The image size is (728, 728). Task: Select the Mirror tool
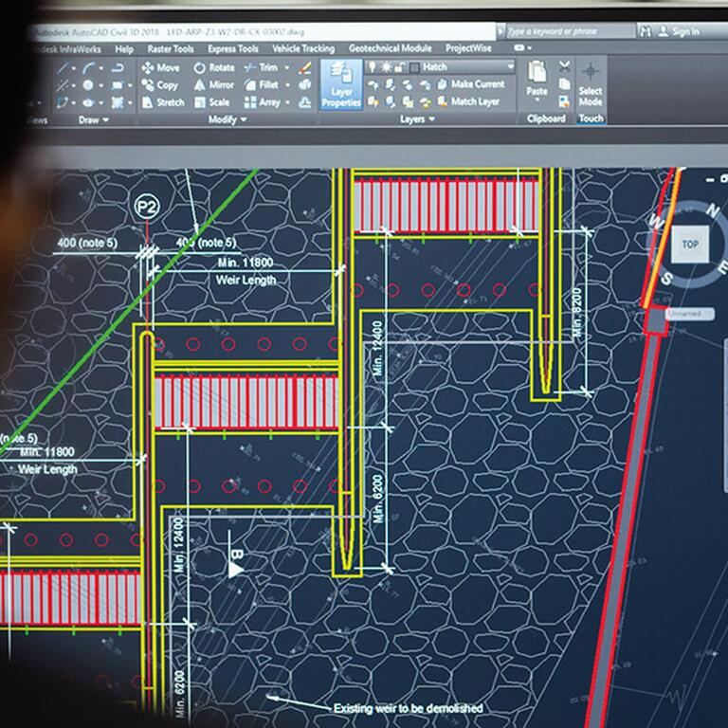(x=214, y=85)
